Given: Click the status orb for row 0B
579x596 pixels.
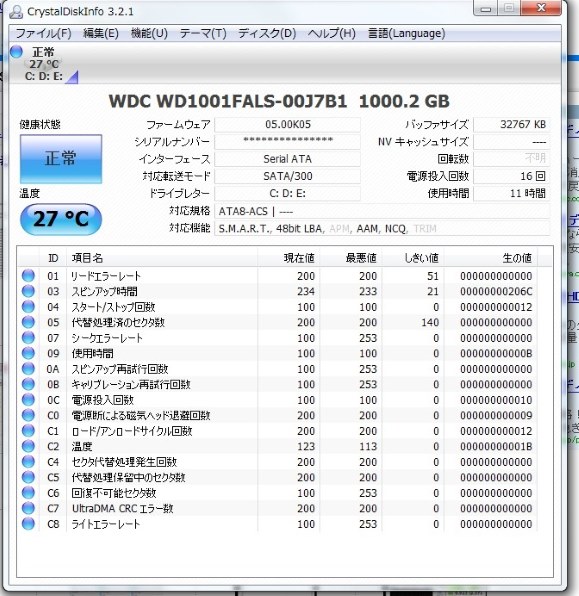Looking at the screenshot, I should click(x=28, y=384).
